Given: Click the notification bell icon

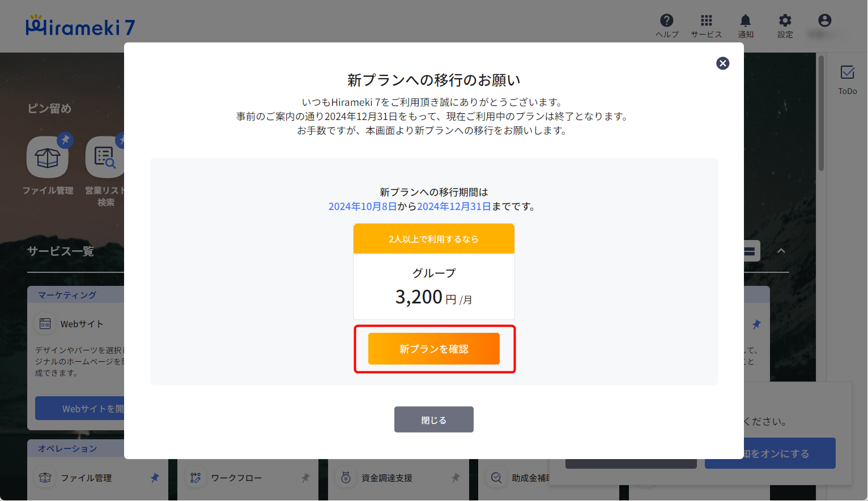Looking at the screenshot, I should click(x=746, y=21).
